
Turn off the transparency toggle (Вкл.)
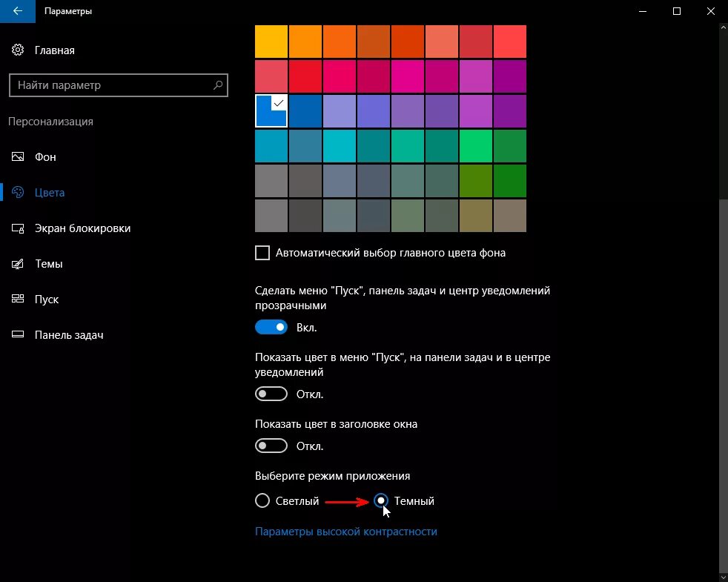coord(271,328)
